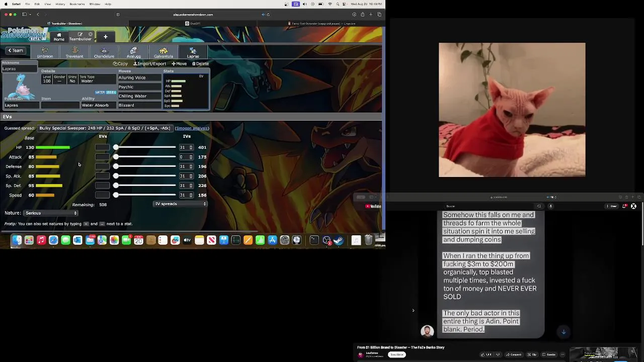Click the empty Item field

pos(60,105)
